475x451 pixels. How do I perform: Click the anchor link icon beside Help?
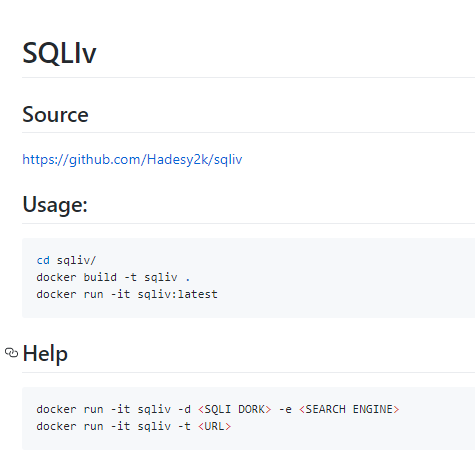pos(12,353)
